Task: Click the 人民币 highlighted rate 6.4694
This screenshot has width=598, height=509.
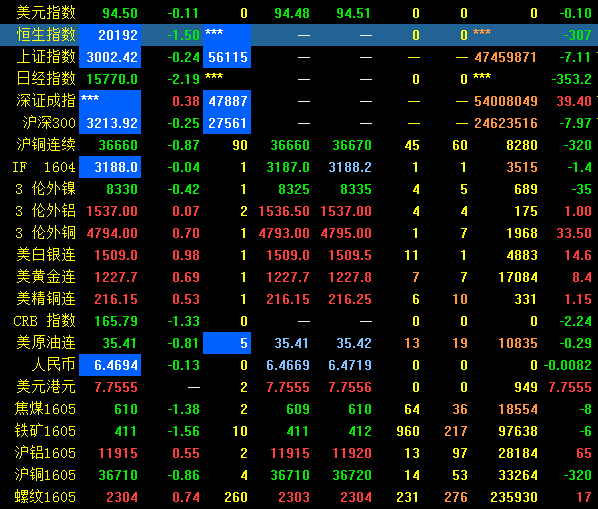Action: tap(110, 365)
